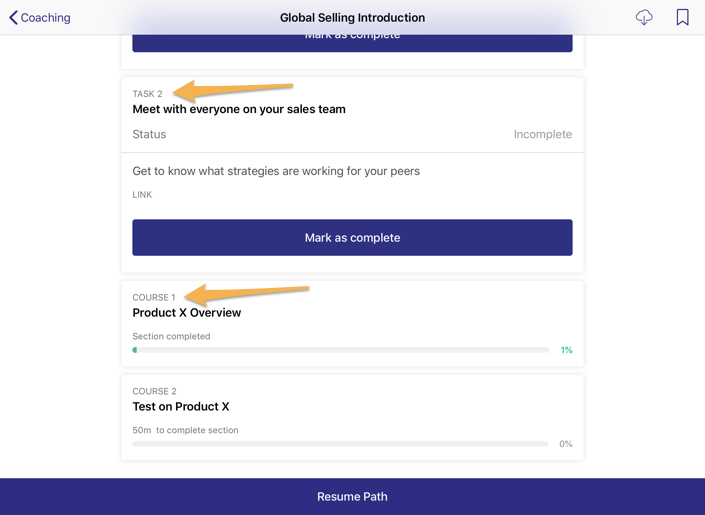The height and width of the screenshot is (515, 705).
Task: Select the Task 2 title text
Action: click(x=239, y=109)
